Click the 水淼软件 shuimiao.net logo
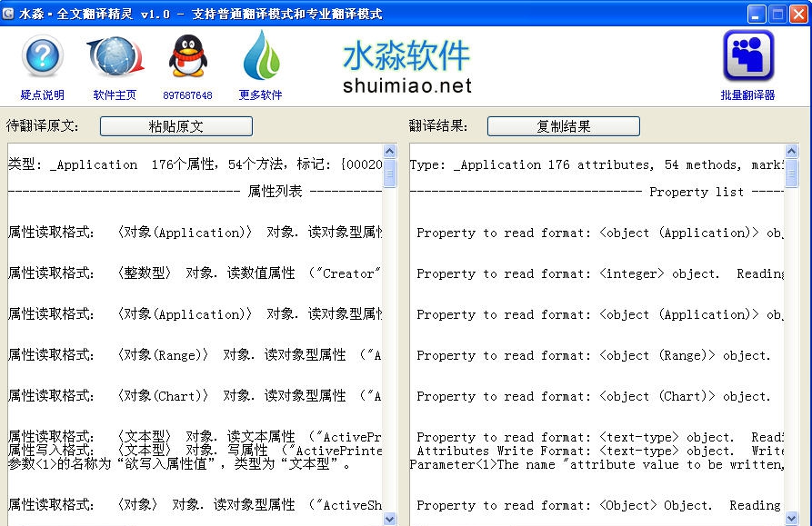This screenshot has height=526, width=812. coord(407,67)
